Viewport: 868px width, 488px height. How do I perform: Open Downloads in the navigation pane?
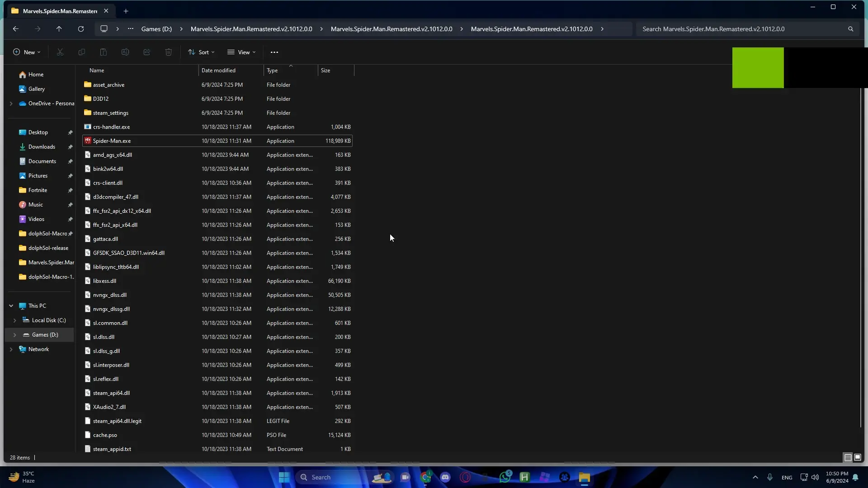tap(42, 147)
